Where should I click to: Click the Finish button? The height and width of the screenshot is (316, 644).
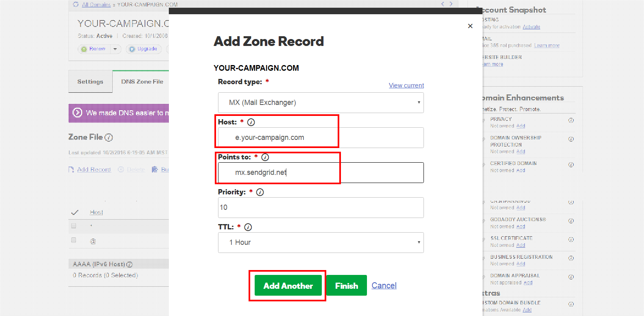pyautogui.click(x=347, y=285)
